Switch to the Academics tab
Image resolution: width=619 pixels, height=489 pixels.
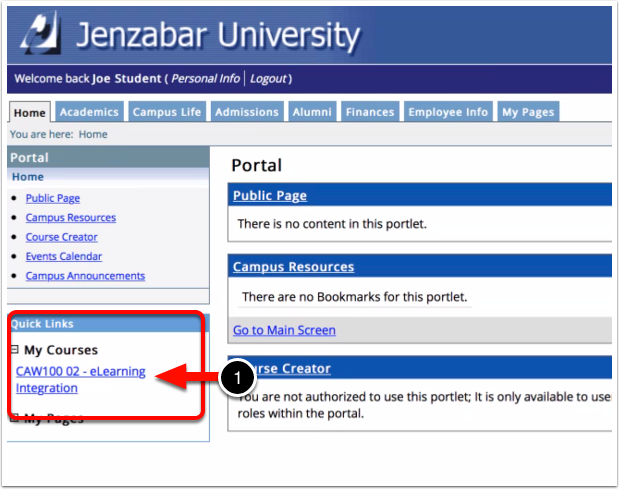[x=89, y=112]
